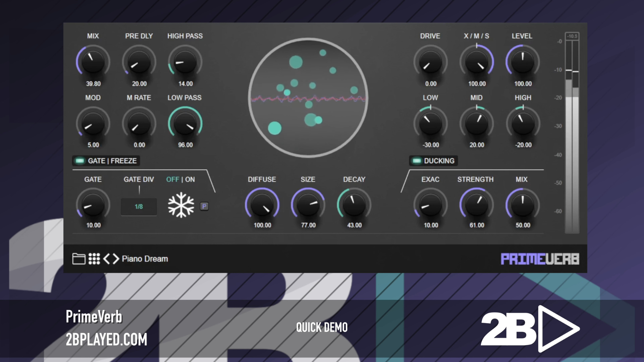This screenshot has height=362, width=644.
Task: Click the -10.5 peak readout
Action: [x=572, y=36]
